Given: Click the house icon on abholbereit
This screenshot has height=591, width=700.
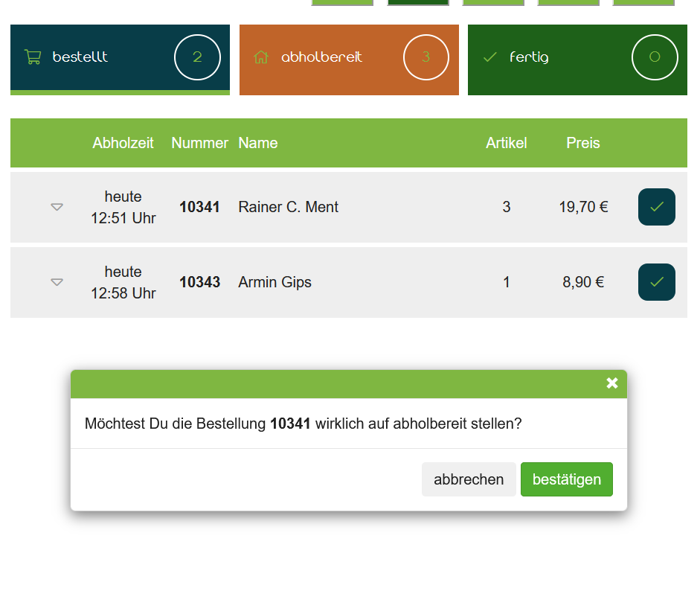Looking at the screenshot, I should click(x=261, y=57).
